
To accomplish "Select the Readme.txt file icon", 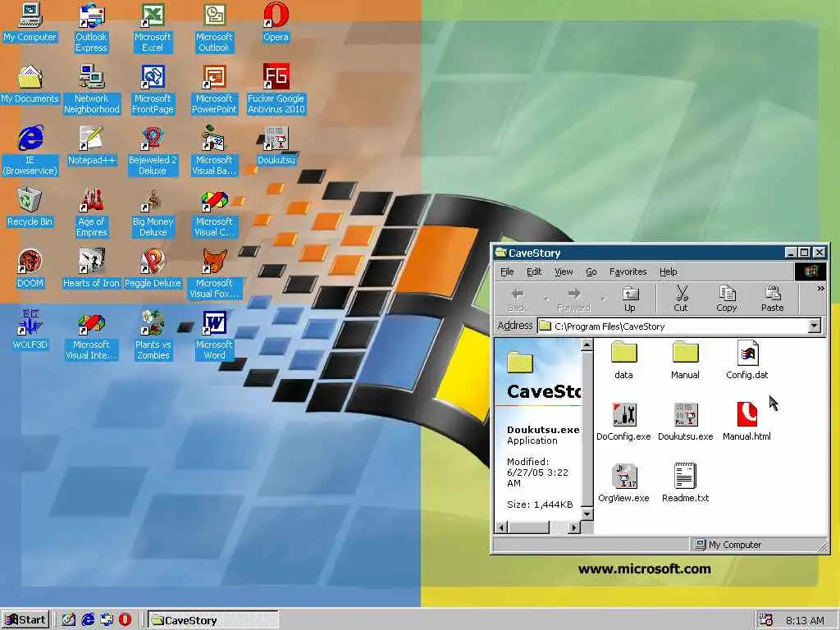I will pos(685,483).
